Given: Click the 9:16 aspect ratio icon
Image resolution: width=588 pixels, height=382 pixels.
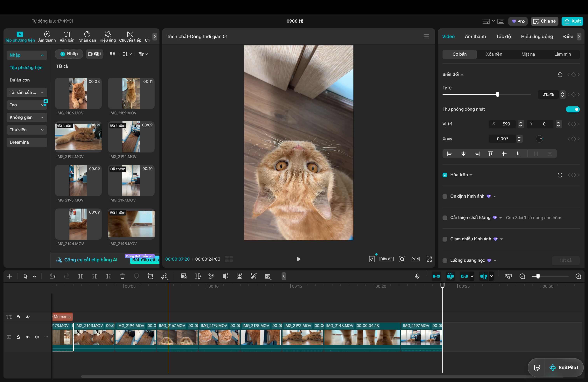Looking at the screenshot, I should point(415,259).
